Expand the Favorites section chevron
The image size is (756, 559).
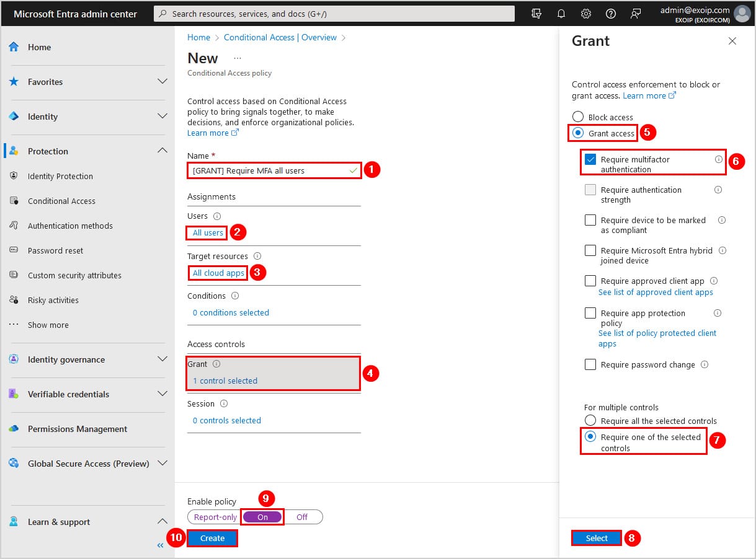point(162,82)
